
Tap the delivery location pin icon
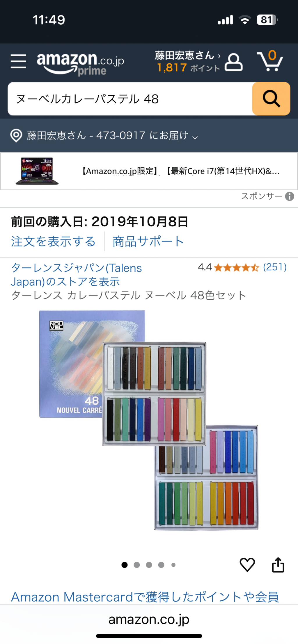click(x=16, y=135)
